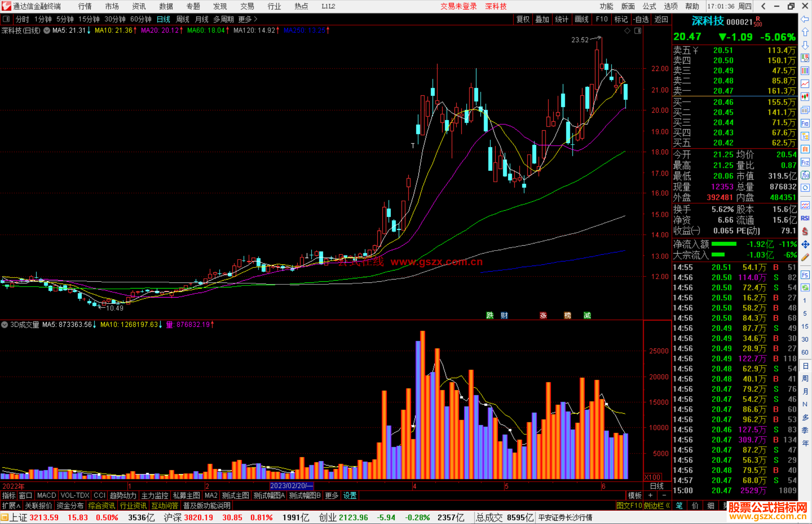Expand the 扩展 panel at bottom left
Viewport: 812px width, 524px height.
[x=11, y=506]
